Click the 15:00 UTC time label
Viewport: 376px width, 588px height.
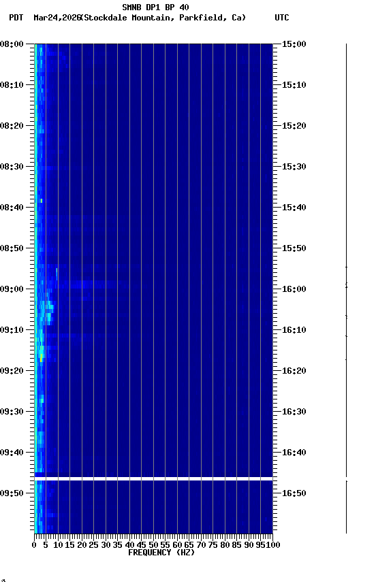(x=294, y=44)
